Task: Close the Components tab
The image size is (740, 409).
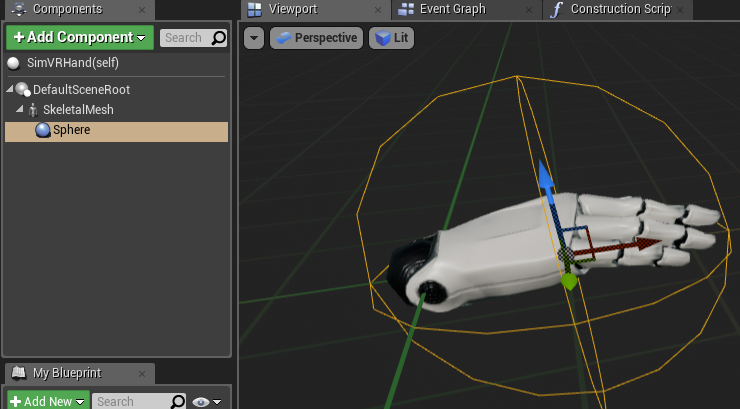Action: pyautogui.click(x=142, y=10)
